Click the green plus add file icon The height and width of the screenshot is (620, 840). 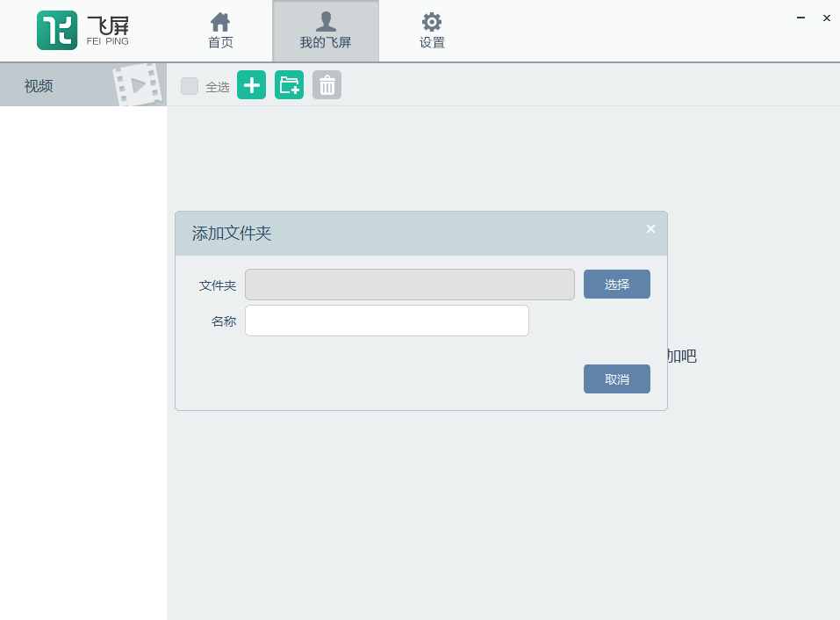point(251,85)
